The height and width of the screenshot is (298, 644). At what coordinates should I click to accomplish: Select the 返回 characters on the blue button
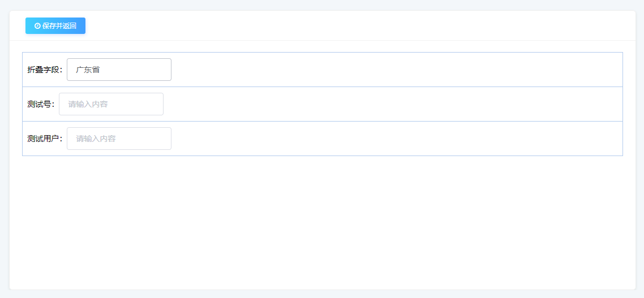[70, 26]
